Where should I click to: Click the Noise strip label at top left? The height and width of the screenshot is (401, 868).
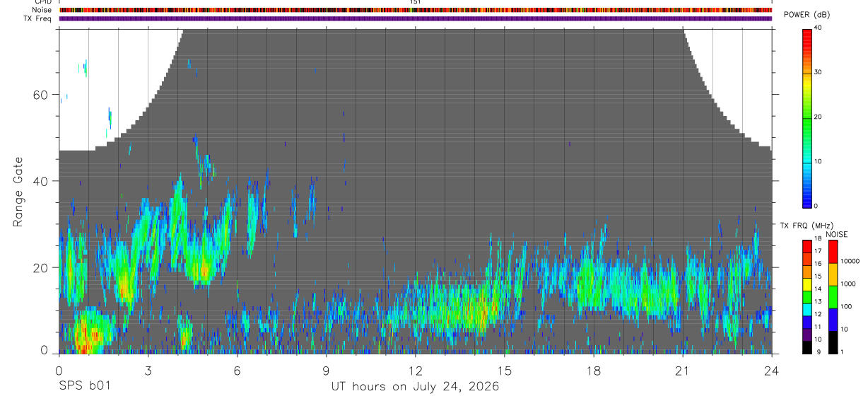43,10
